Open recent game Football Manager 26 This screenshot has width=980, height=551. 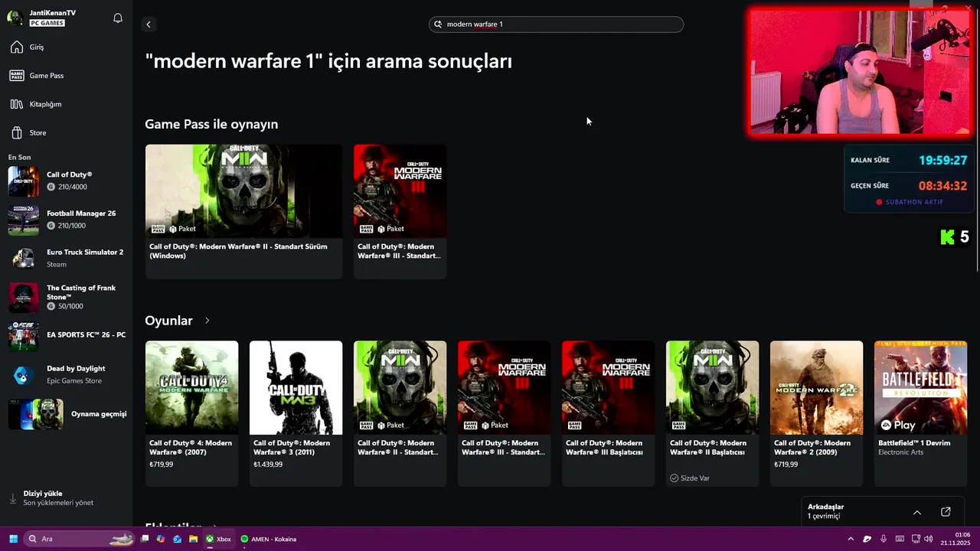(67, 220)
